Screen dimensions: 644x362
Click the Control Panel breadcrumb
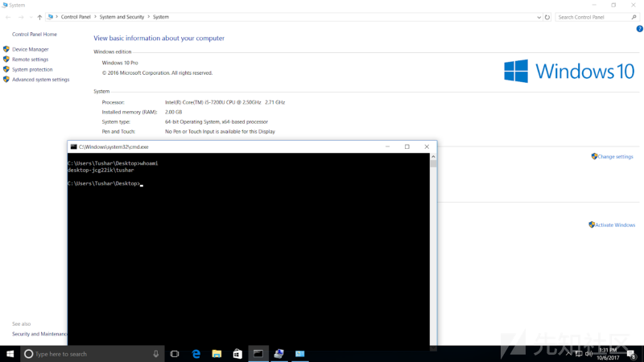coord(76,17)
